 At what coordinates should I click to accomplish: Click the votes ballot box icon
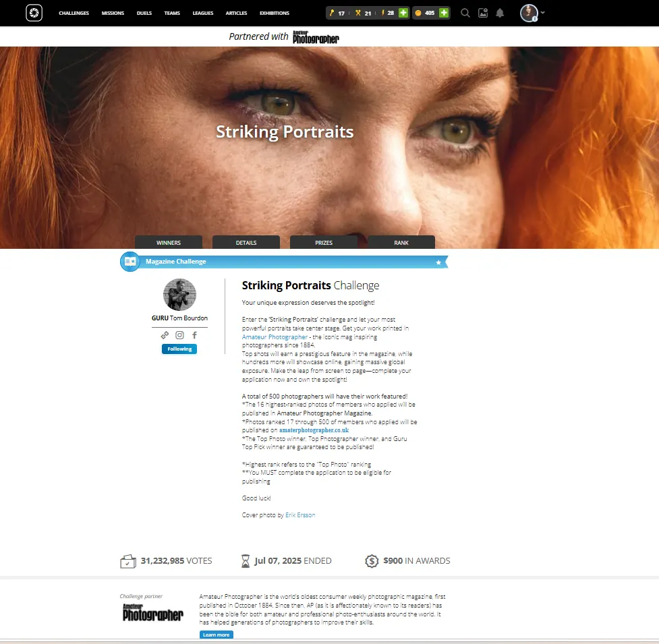(x=128, y=561)
